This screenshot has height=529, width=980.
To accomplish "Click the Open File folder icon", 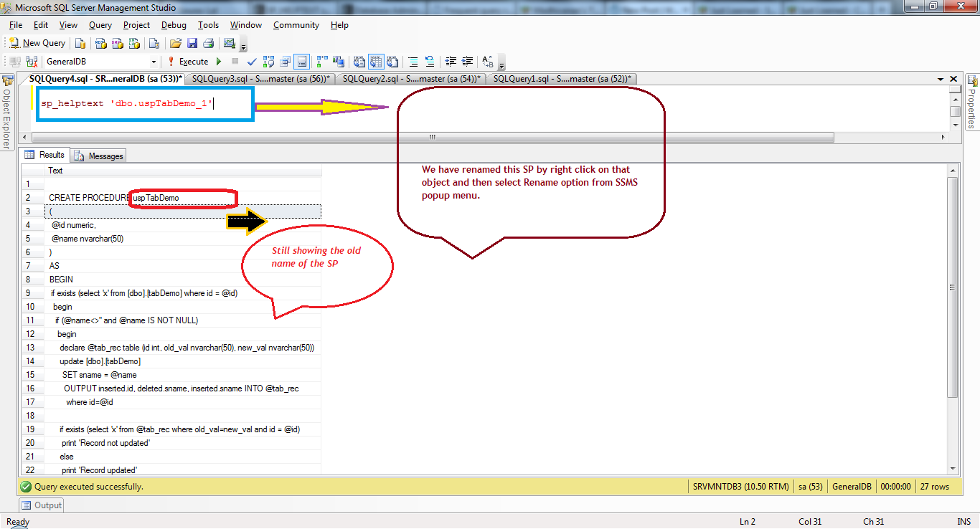I will tap(175, 43).
